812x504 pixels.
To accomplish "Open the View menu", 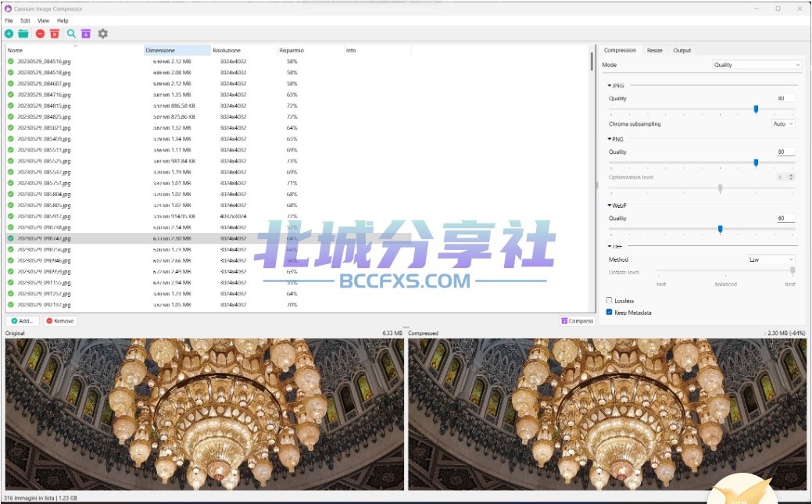I will coord(43,20).
